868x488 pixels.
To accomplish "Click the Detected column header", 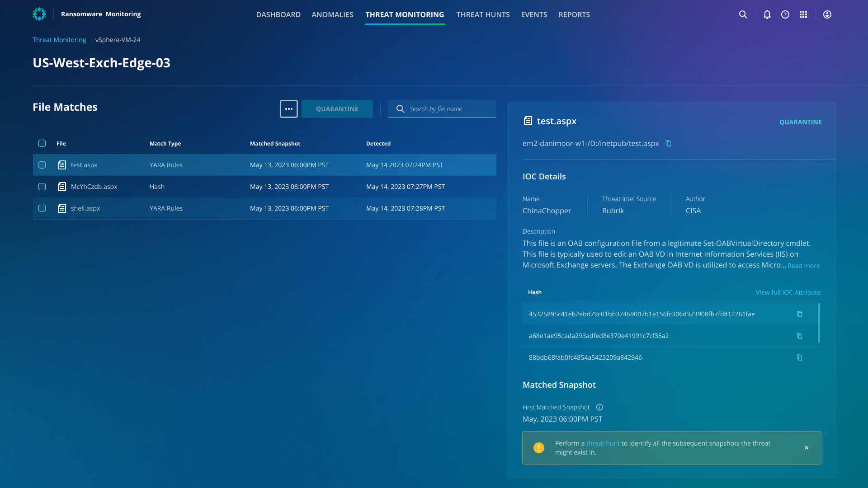I will tap(378, 143).
